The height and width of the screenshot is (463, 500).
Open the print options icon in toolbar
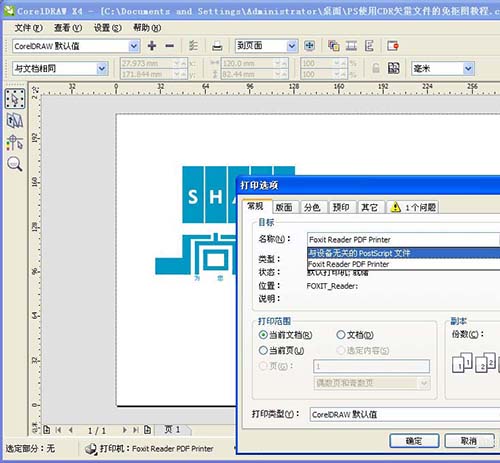click(193, 46)
